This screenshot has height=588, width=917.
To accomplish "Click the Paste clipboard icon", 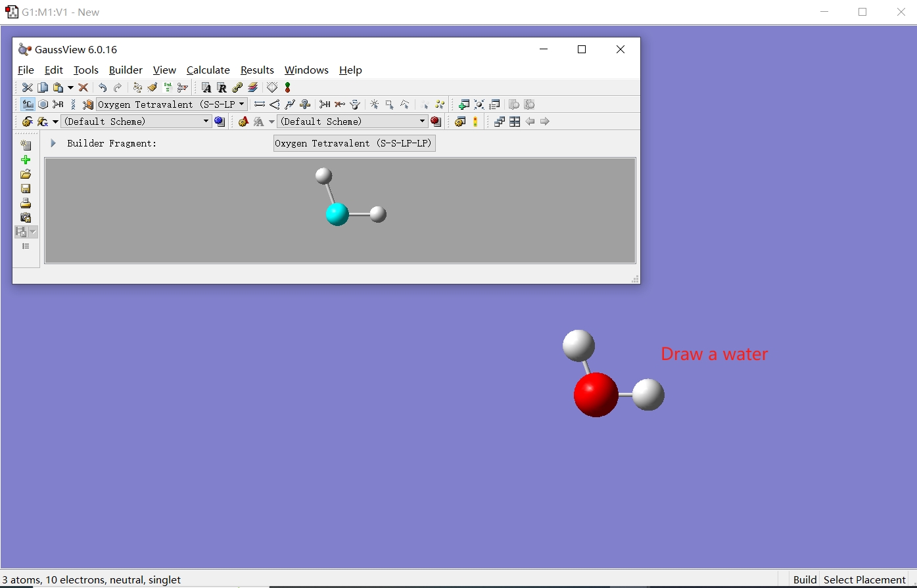I will point(59,87).
